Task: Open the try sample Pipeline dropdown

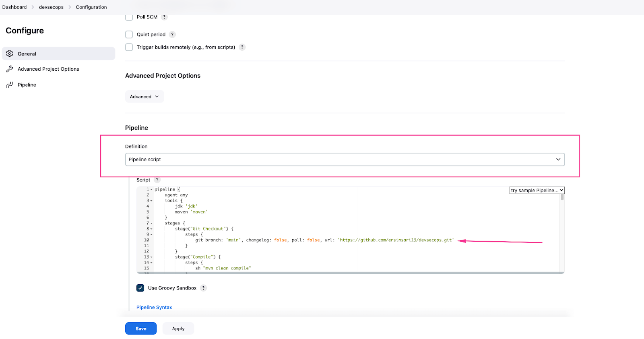Action: [x=537, y=191]
